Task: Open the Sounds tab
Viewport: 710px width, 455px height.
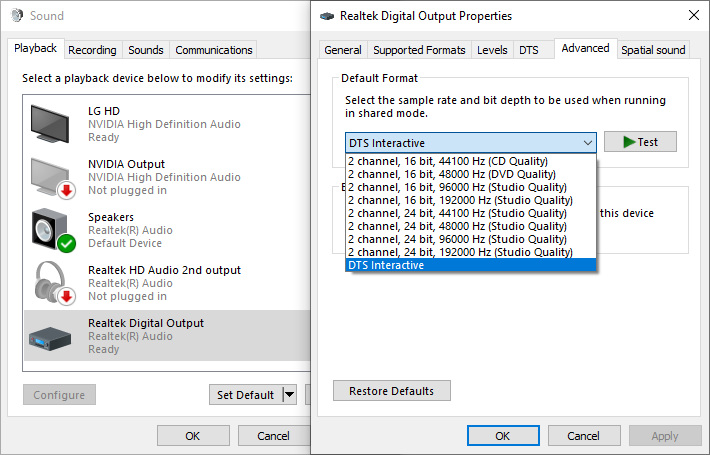Action: 146,50
